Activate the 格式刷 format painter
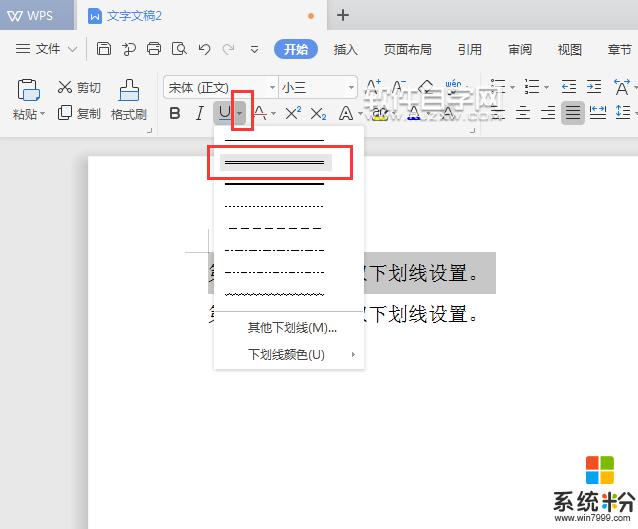This screenshot has width=638, height=529. [129, 100]
